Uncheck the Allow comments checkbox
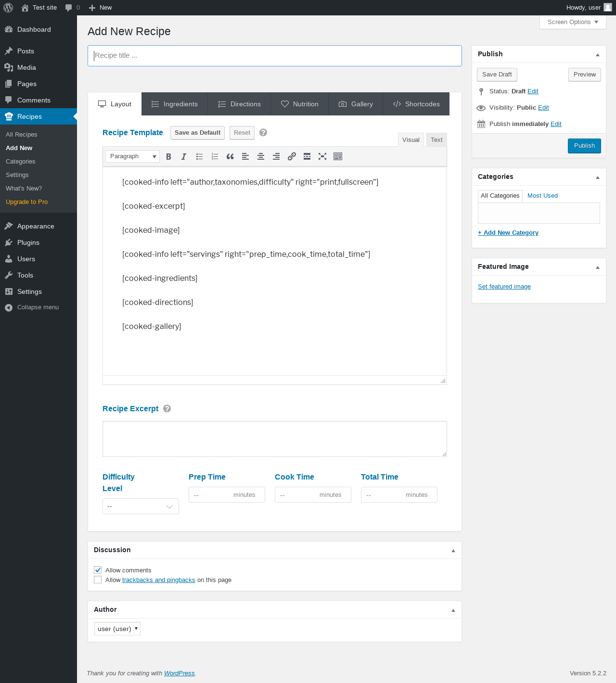 pos(98,570)
